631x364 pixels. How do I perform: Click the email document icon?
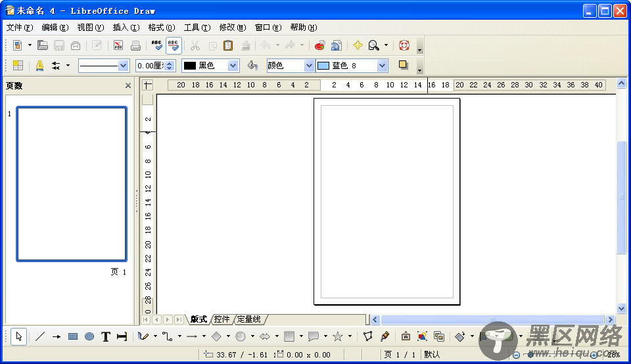click(75, 45)
